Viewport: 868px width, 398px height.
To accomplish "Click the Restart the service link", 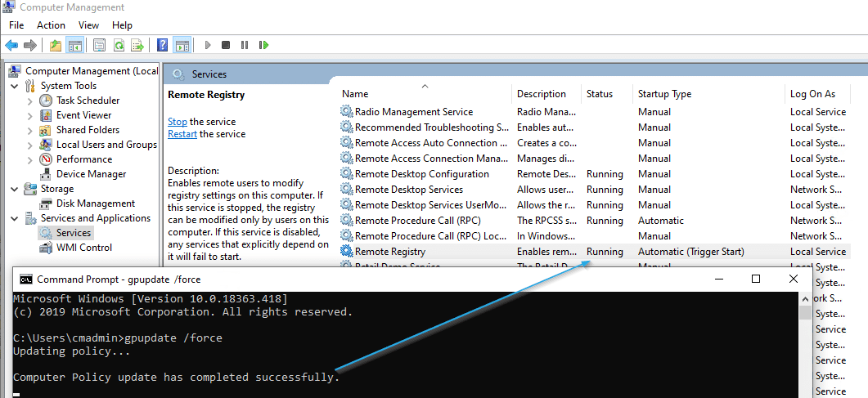I will point(182,134).
